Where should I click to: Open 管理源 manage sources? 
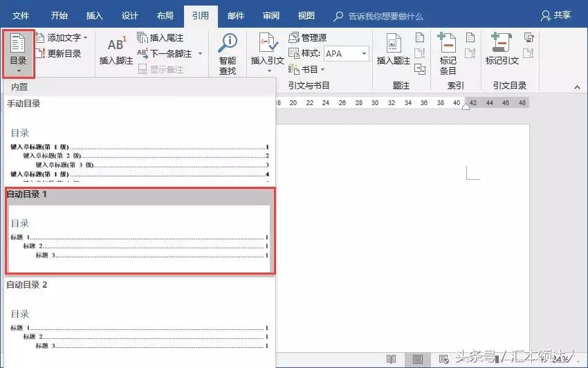coord(308,37)
